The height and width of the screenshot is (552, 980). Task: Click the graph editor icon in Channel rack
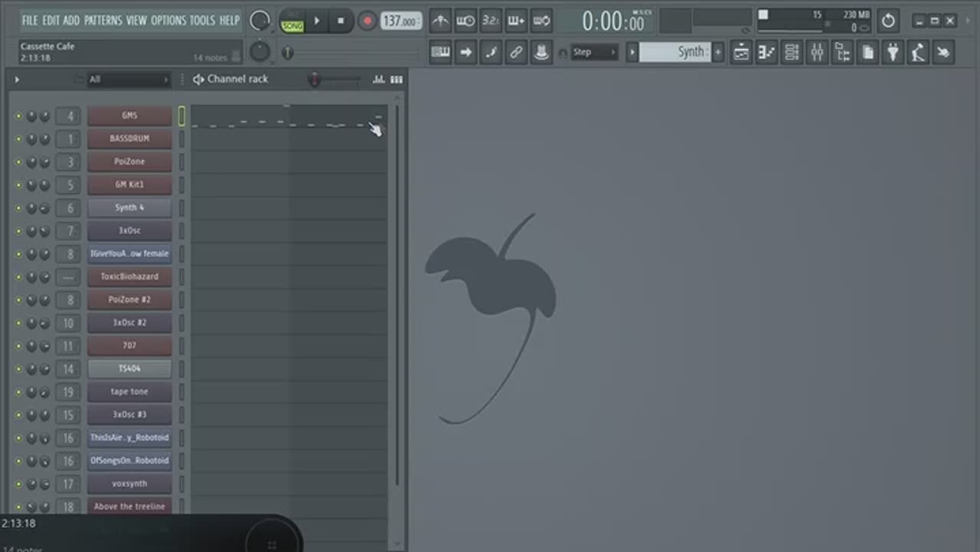pyautogui.click(x=378, y=80)
